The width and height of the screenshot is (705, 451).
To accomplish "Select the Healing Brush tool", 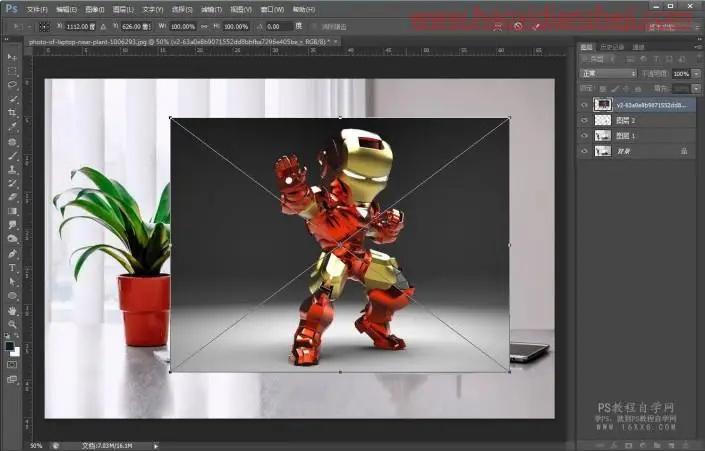I will coord(12,142).
